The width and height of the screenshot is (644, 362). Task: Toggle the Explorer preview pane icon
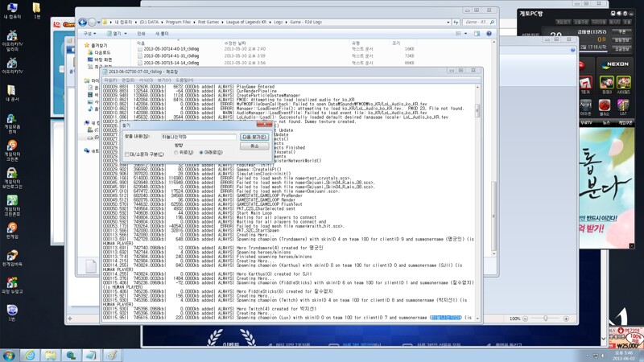(477, 34)
